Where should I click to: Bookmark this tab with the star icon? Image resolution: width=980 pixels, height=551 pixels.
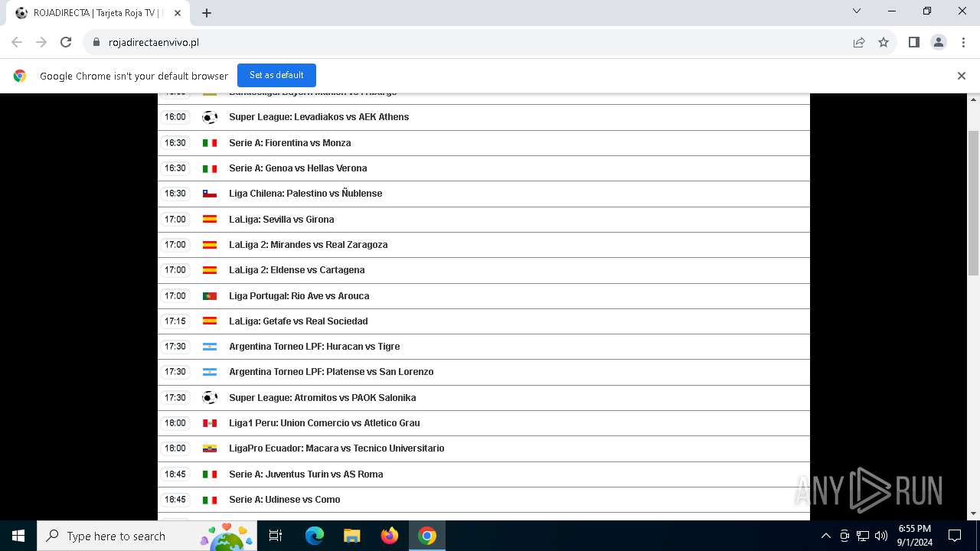pyautogui.click(x=884, y=42)
